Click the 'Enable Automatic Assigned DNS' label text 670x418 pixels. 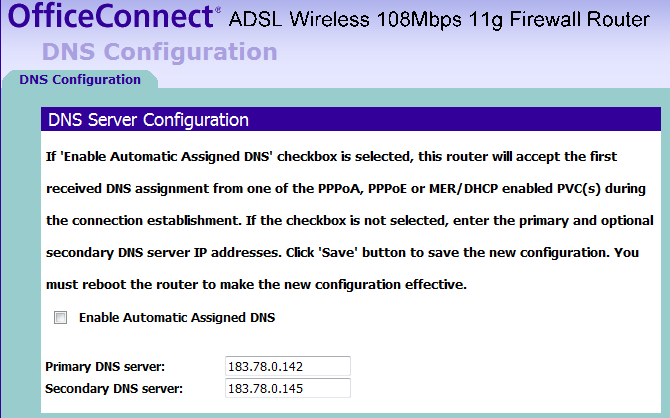pos(176,318)
